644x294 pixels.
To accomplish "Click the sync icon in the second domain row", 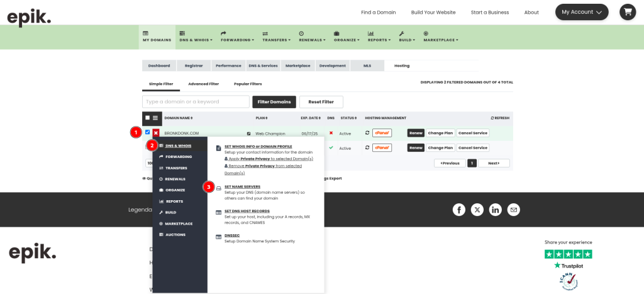I will tap(367, 147).
